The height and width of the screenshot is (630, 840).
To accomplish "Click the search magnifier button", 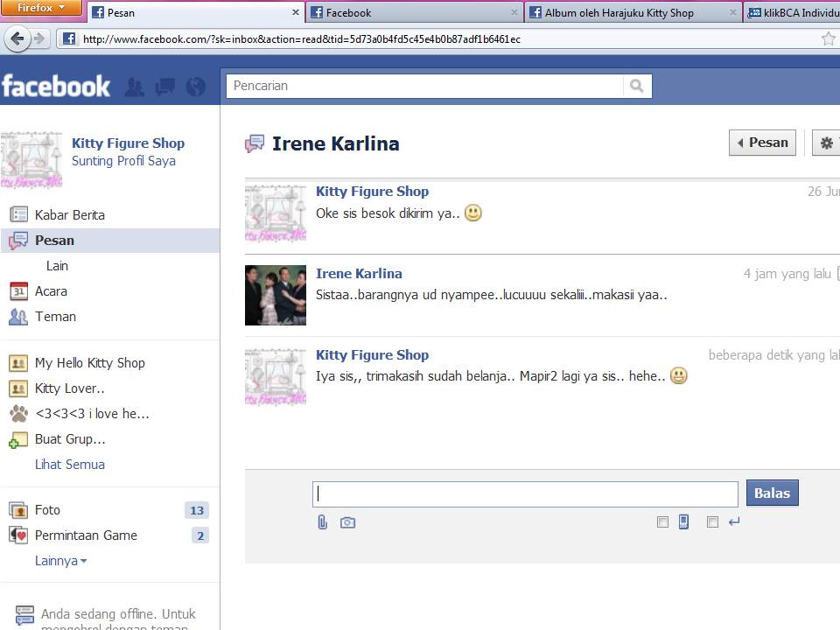I will 637,86.
